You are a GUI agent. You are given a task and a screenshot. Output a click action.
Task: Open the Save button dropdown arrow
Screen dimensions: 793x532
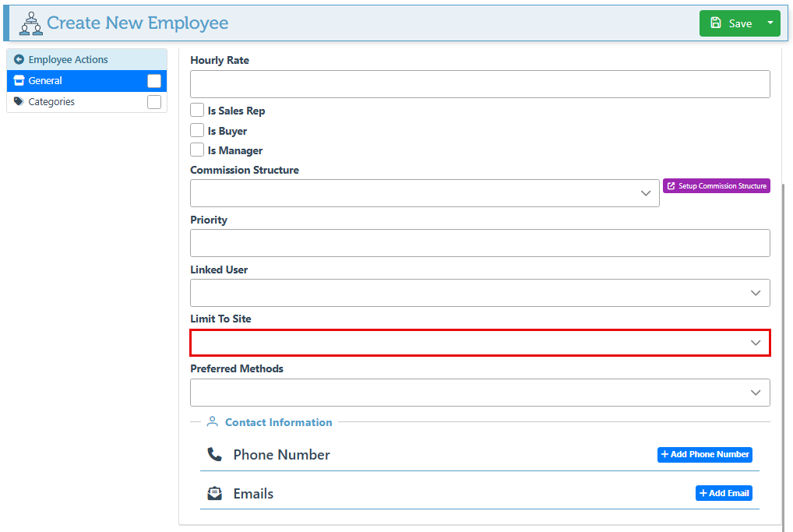tap(770, 23)
